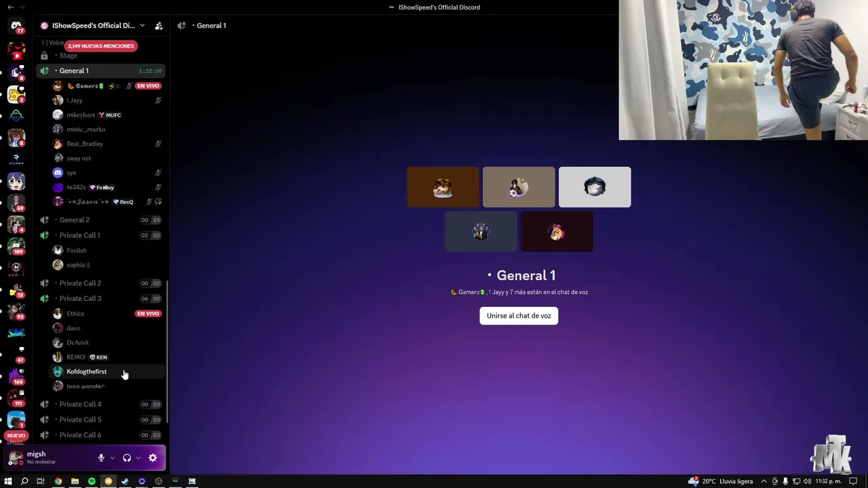Open server icon with 59 badge
The height and width of the screenshot is (488, 868).
tap(16, 203)
